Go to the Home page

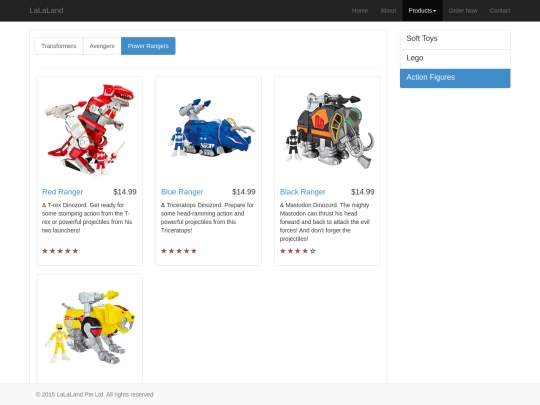360,11
